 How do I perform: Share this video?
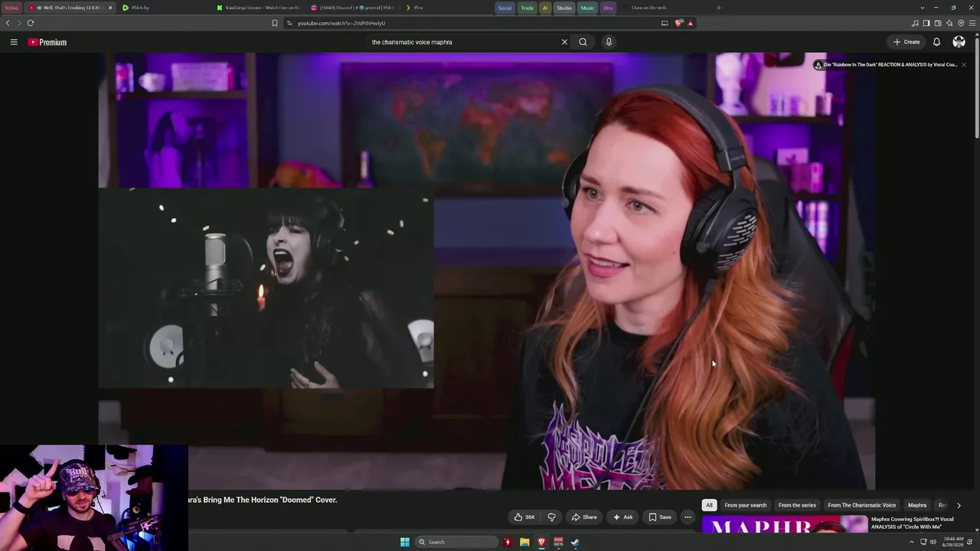coord(584,517)
